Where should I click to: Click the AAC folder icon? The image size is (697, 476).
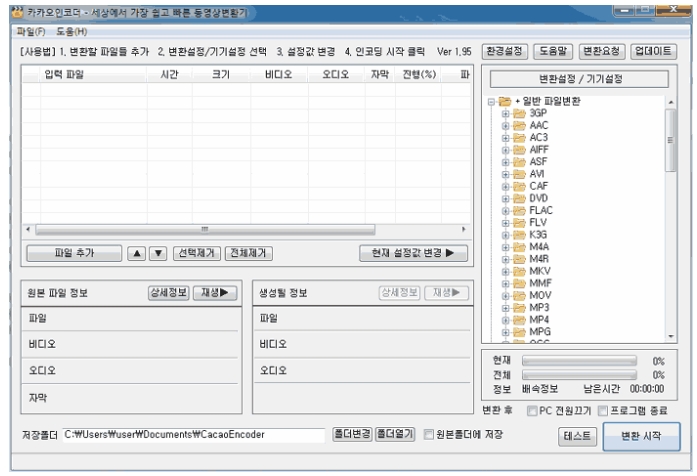pos(519,125)
